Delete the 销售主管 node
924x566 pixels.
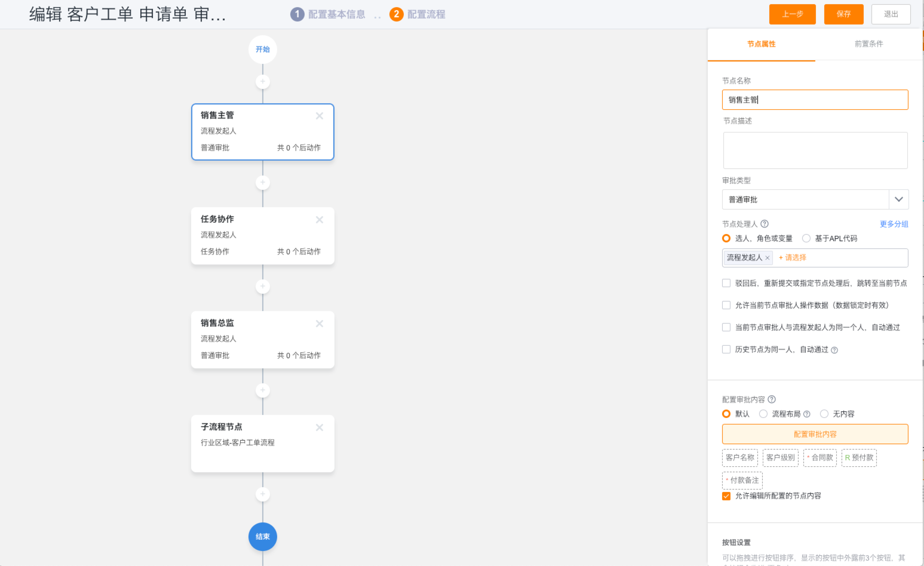coord(319,116)
